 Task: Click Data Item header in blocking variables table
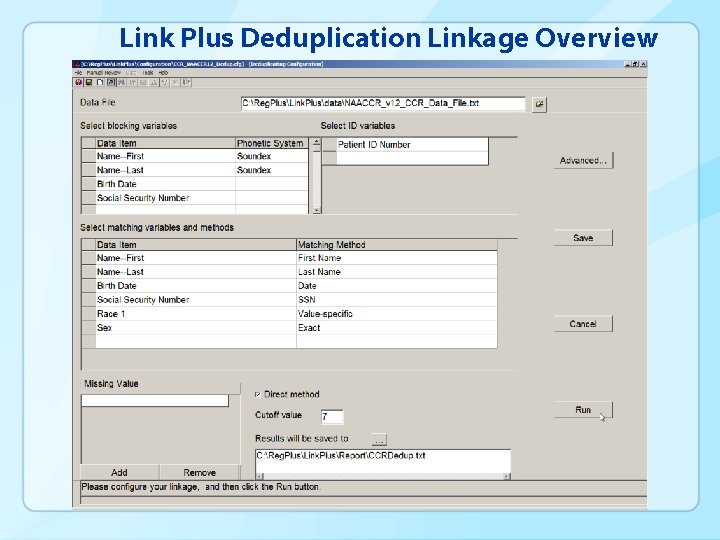165,143
